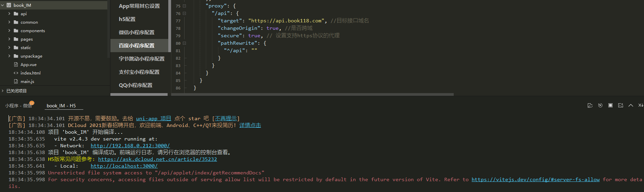Image resolution: width=644 pixels, height=192 pixels.
Task: Expand the pages folder
Action: point(9,39)
